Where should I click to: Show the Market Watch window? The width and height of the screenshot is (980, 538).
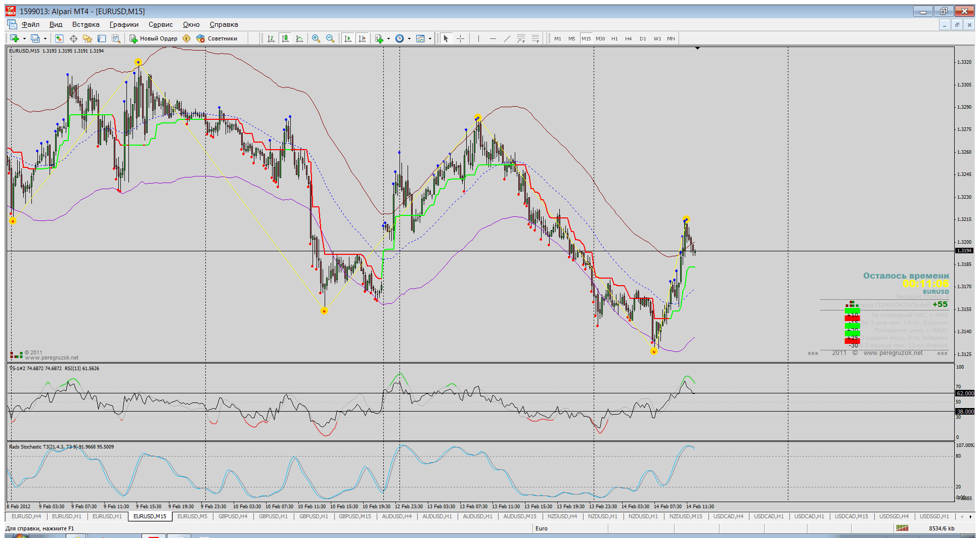click(59, 38)
